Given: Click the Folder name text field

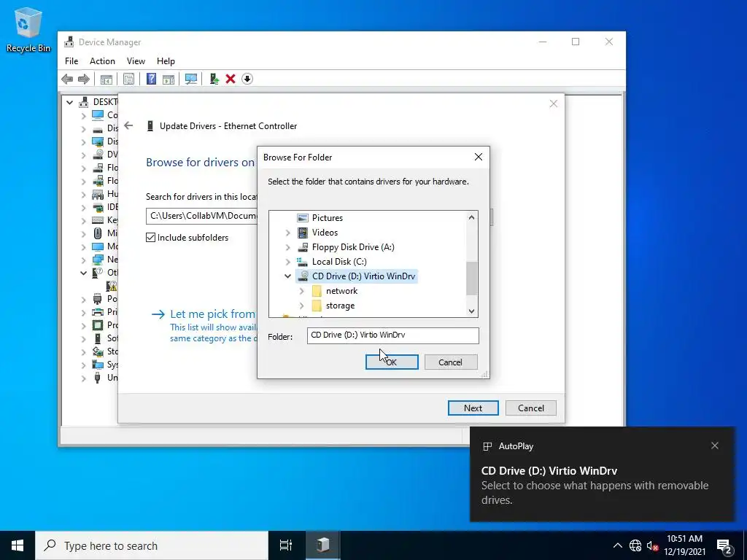Looking at the screenshot, I should tap(392, 335).
